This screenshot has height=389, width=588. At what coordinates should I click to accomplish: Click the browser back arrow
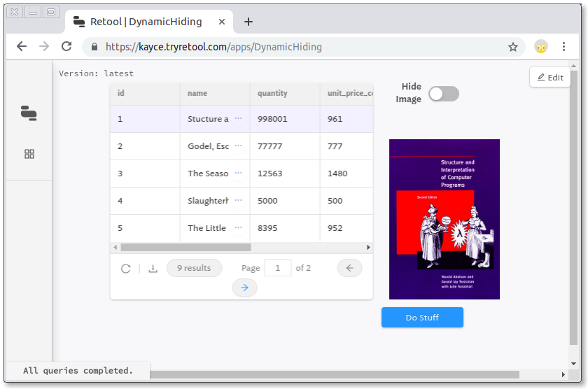22,46
